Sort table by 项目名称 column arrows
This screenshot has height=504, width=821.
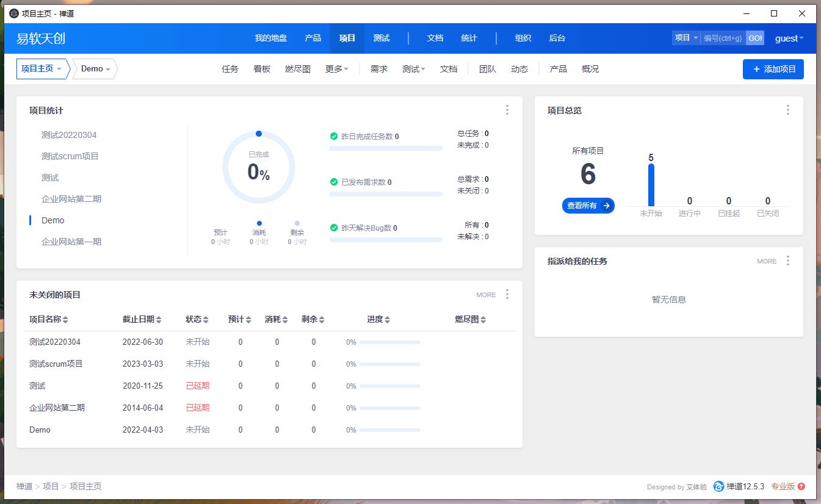pyautogui.click(x=65, y=320)
